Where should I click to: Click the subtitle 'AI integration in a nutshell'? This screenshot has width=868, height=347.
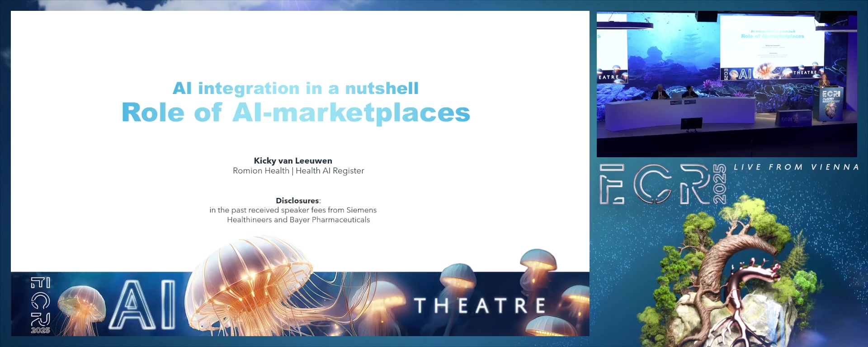point(296,88)
